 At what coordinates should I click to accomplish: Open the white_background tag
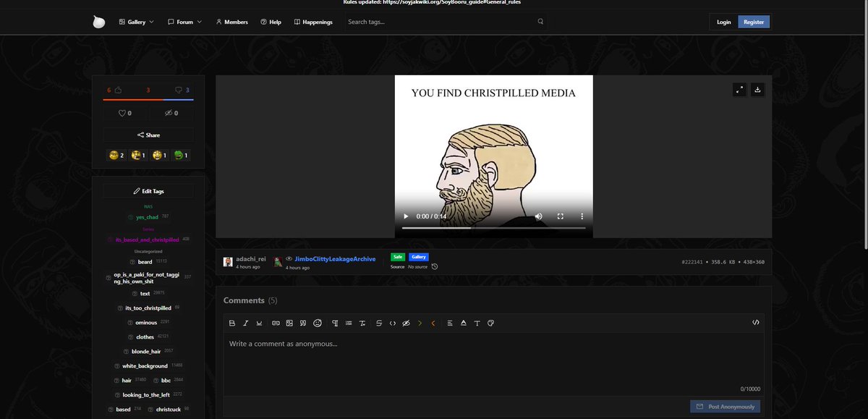[145, 366]
